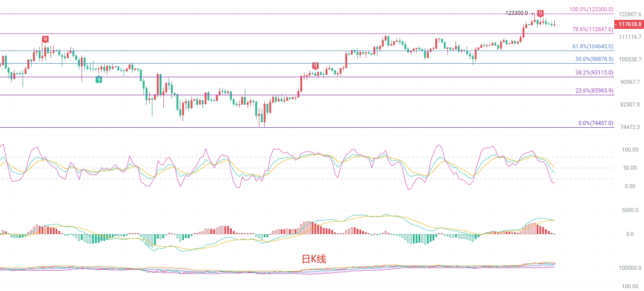
Task: Click the 50.0%(98878.5) retracement label
Action: click(594, 59)
